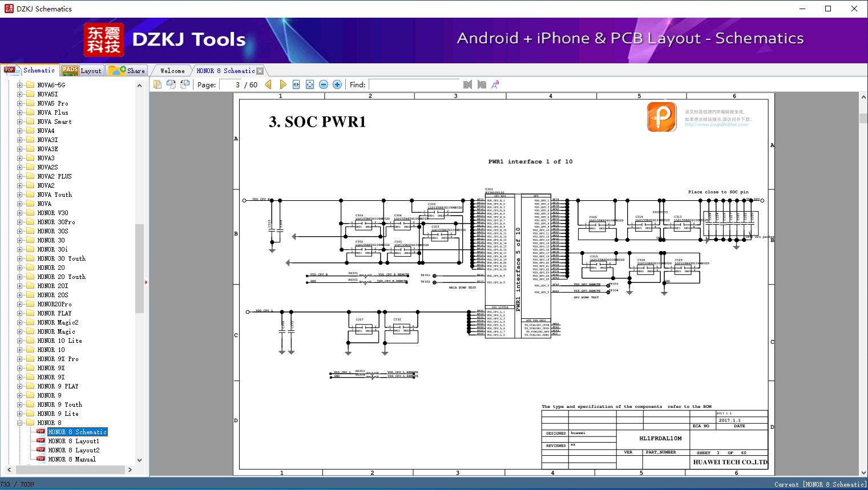Select the NOVA2 PLUS folder

pyautogui.click(x=54, y=176)
